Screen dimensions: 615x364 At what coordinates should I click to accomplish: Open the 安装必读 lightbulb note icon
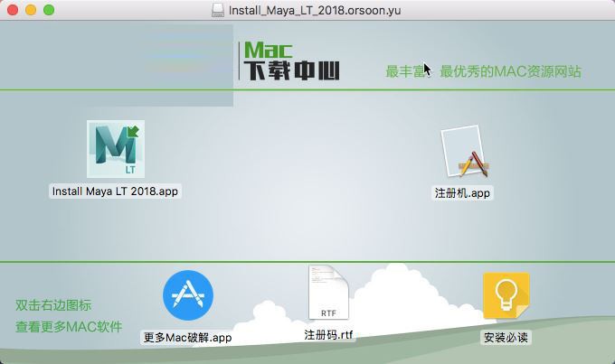point(506,296)
